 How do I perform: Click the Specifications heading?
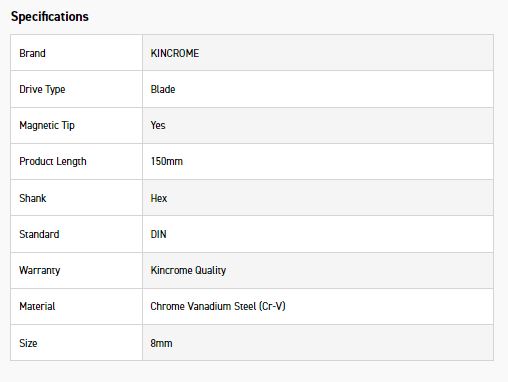coord(50,17)
